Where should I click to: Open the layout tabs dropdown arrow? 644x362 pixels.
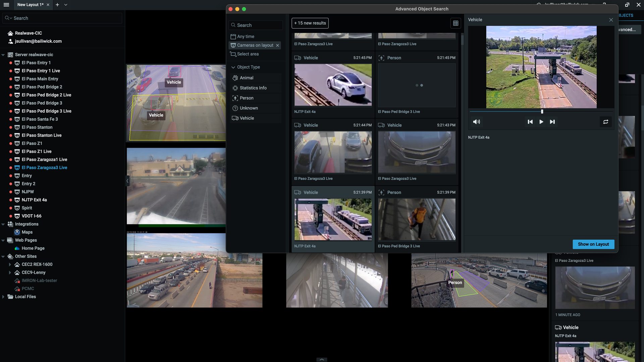tap(66, 5)
